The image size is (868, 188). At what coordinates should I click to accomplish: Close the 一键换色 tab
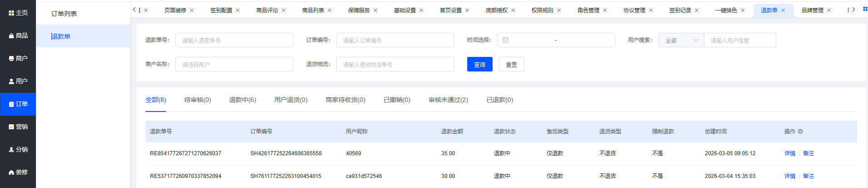pos(743,10)
